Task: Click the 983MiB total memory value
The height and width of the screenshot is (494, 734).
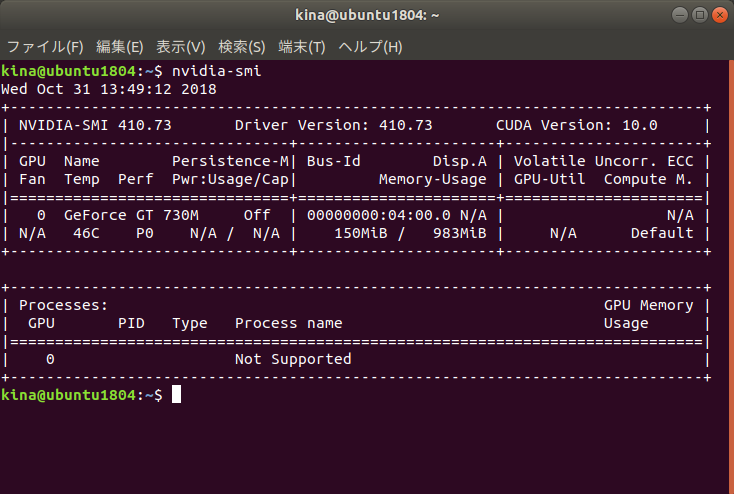Action: coord(460,233)
